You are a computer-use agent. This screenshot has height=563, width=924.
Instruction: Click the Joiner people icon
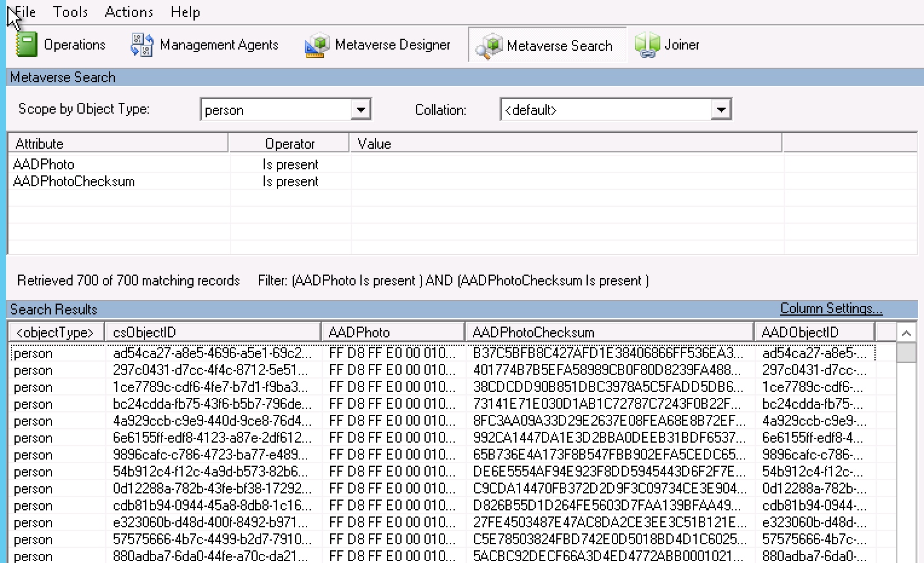click(647, 44)
